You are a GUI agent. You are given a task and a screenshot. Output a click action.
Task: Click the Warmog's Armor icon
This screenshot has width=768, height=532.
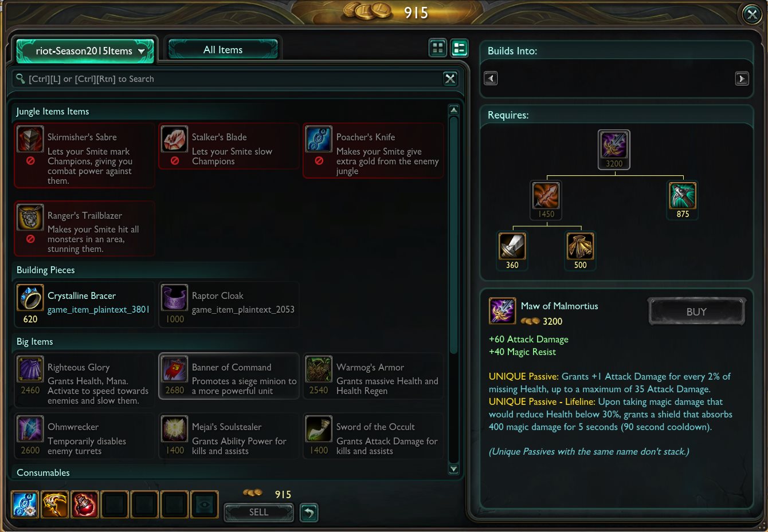point(319,369)
